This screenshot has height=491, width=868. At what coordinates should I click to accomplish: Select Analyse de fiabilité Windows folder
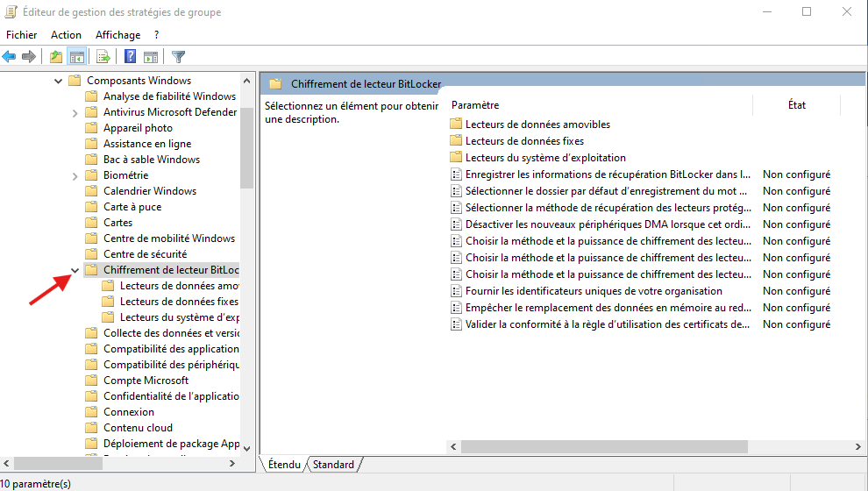(169, 96)
